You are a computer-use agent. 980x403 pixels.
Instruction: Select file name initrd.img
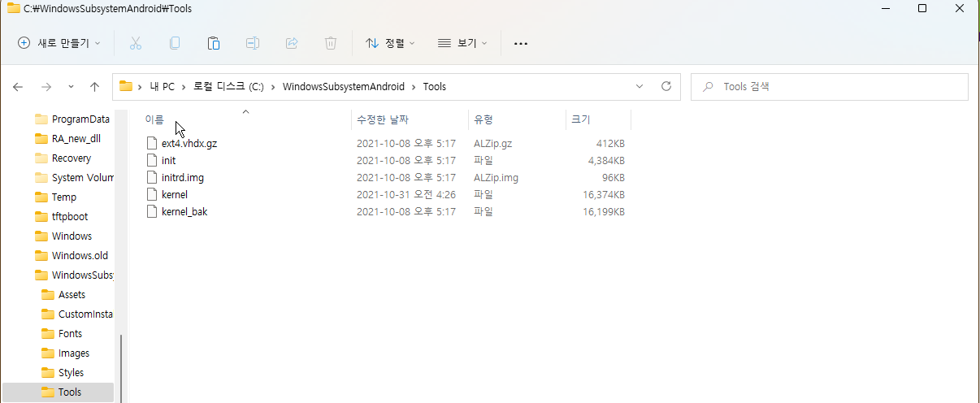point(183,177)
